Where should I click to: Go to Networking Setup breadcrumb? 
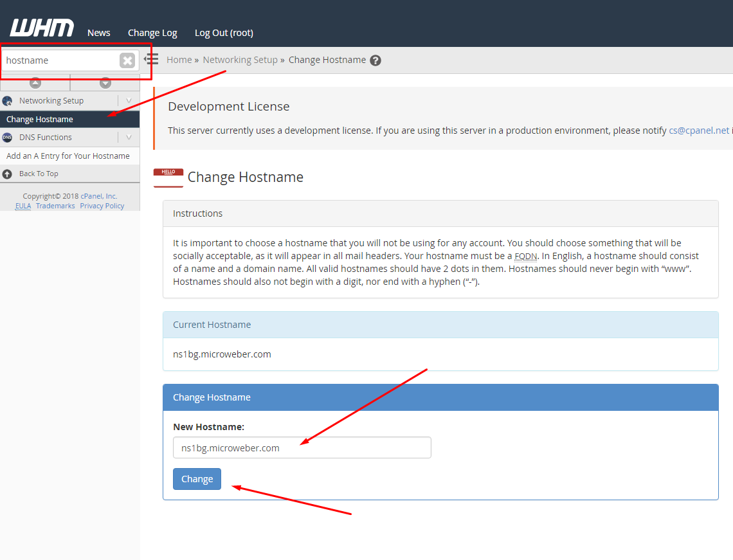click(x=240, y=60)
